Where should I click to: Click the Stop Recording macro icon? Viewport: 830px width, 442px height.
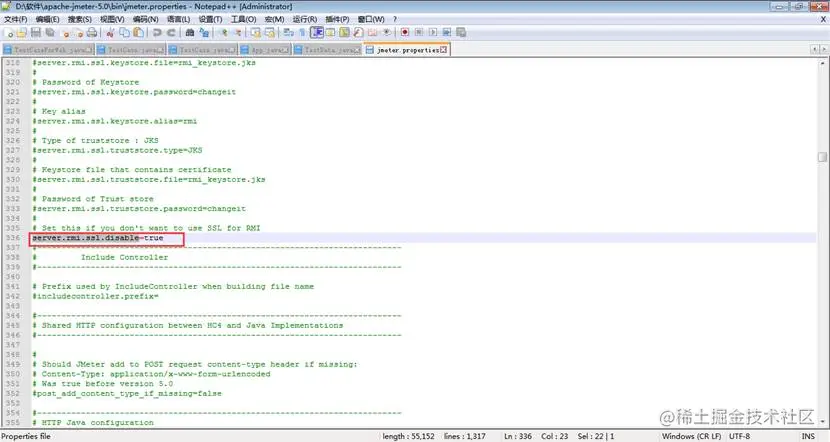(x=419, y=33)
